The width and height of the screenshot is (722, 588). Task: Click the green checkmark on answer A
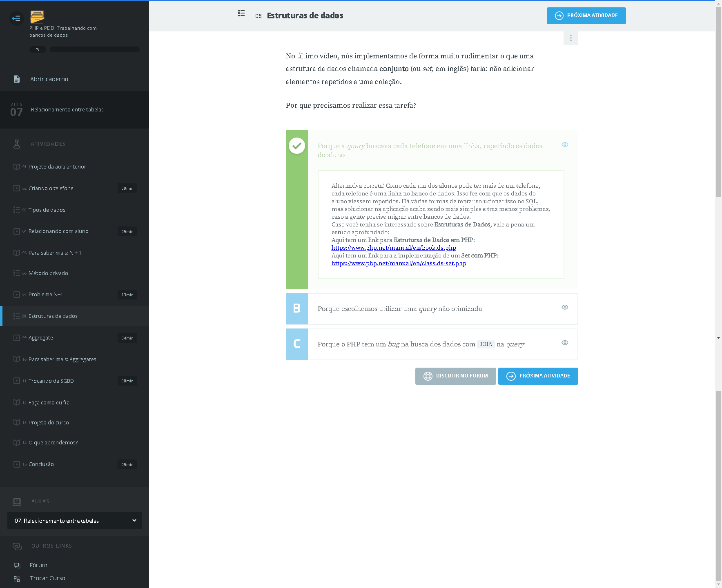tap(297, 146)
